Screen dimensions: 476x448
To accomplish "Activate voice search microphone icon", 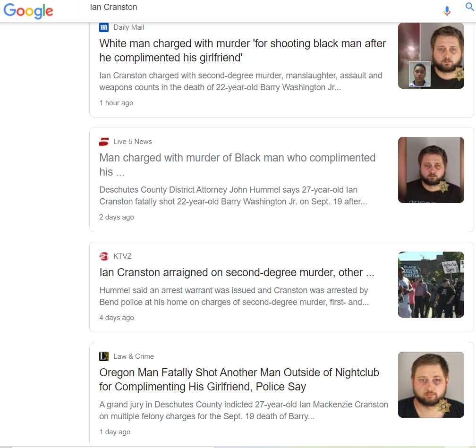I will (447, 11).
